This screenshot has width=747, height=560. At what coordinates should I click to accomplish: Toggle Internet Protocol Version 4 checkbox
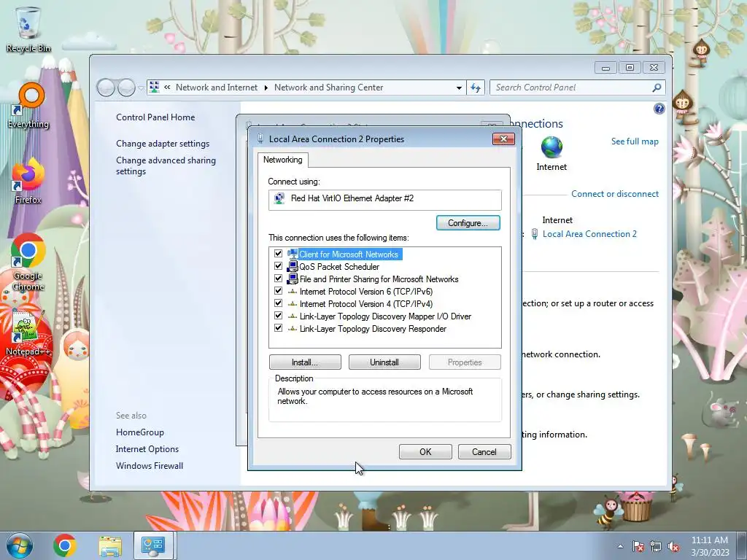coord(278,303)
